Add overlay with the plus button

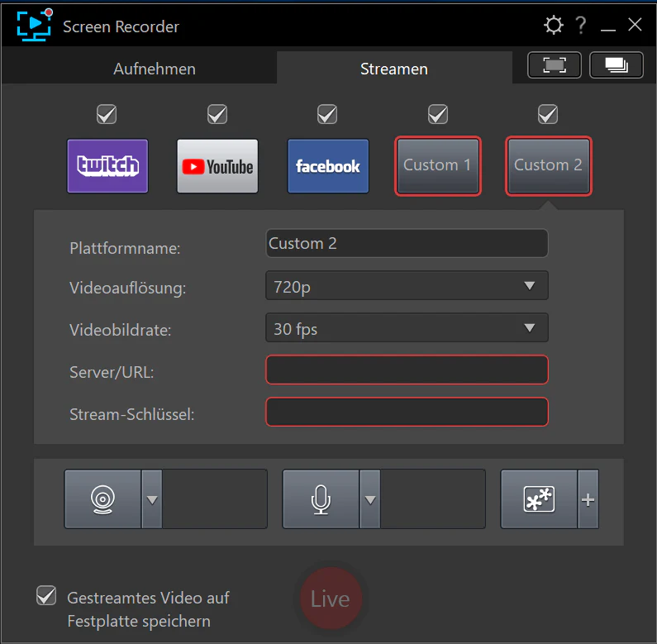588,499
